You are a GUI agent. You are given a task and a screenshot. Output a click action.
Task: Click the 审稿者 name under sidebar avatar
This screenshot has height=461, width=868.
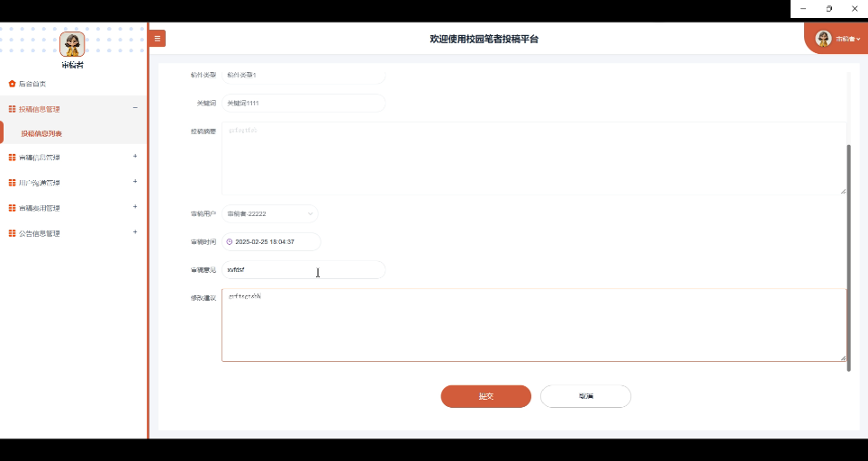pos(73,65)
